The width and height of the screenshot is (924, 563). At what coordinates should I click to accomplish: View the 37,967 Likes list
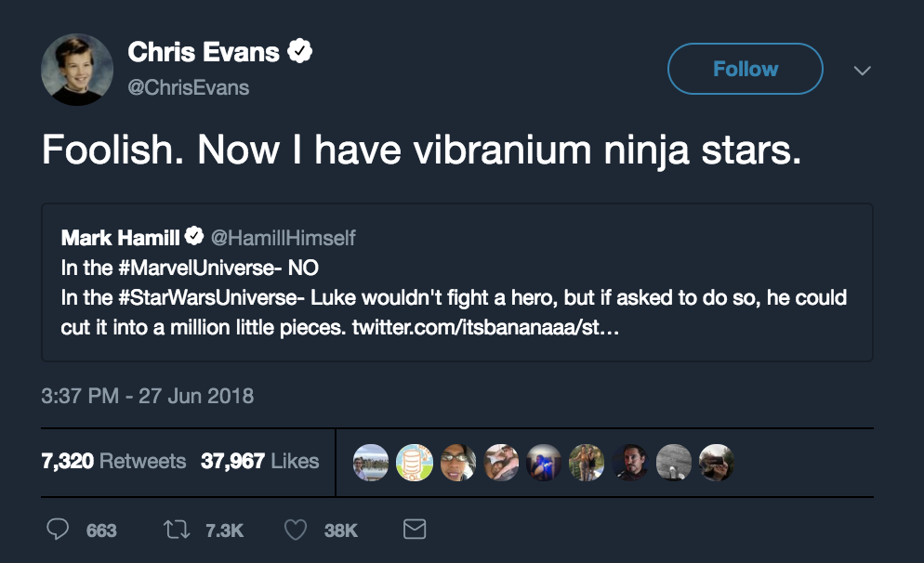260,461
